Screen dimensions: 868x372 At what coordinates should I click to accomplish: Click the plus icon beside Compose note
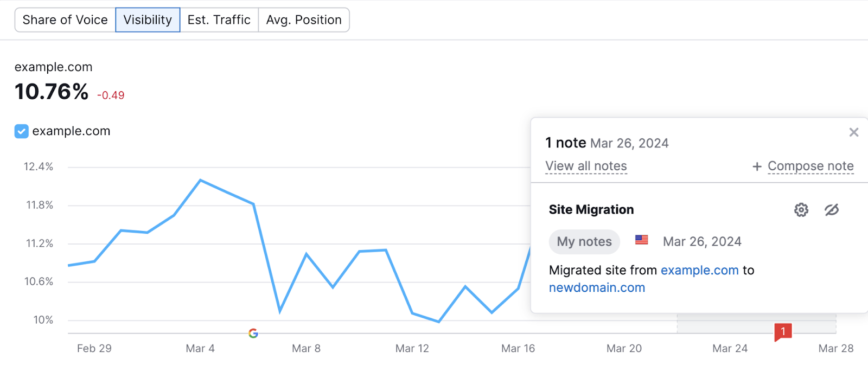click(756, 166)
